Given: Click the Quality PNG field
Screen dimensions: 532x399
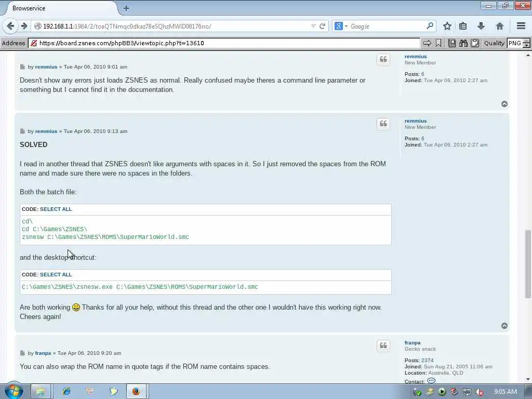Looking at the screenshot, I should 515,43.
